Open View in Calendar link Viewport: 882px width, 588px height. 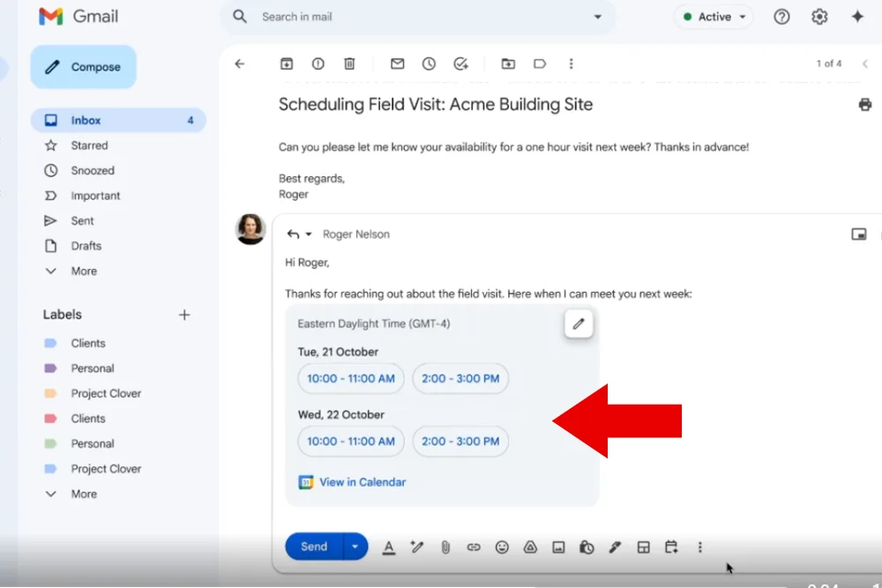[362, 482]
